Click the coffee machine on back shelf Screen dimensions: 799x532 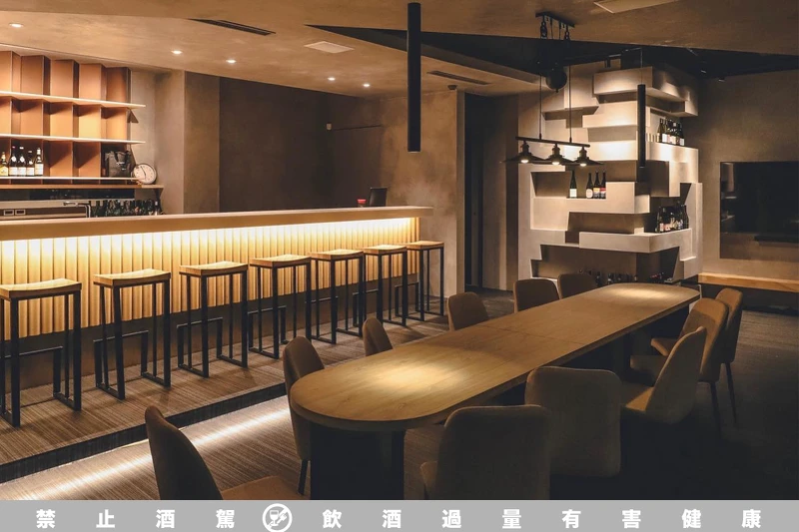coord(118,163)
